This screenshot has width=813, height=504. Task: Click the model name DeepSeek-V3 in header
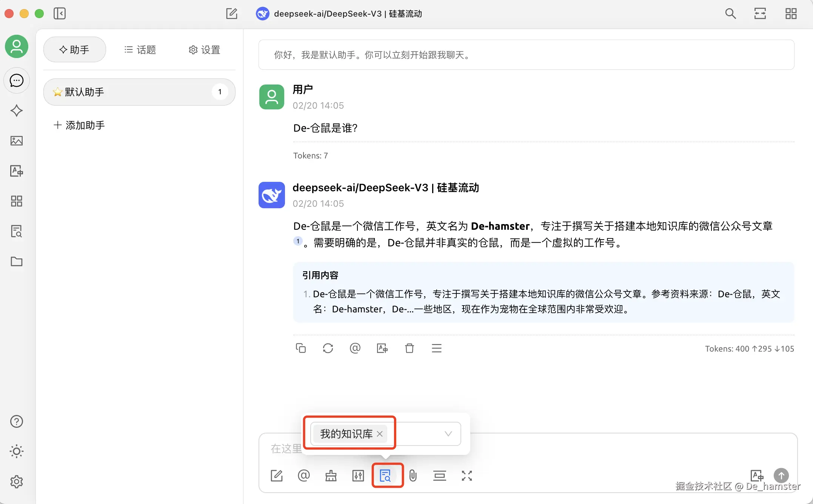coord(347,14)
